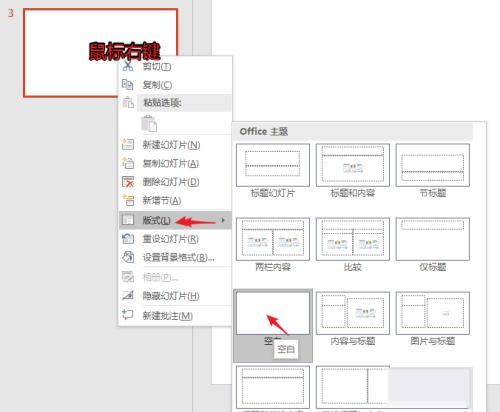Click the 比较 layout caption
Viewport: 500px width, 412px height.
coord(353,267)
